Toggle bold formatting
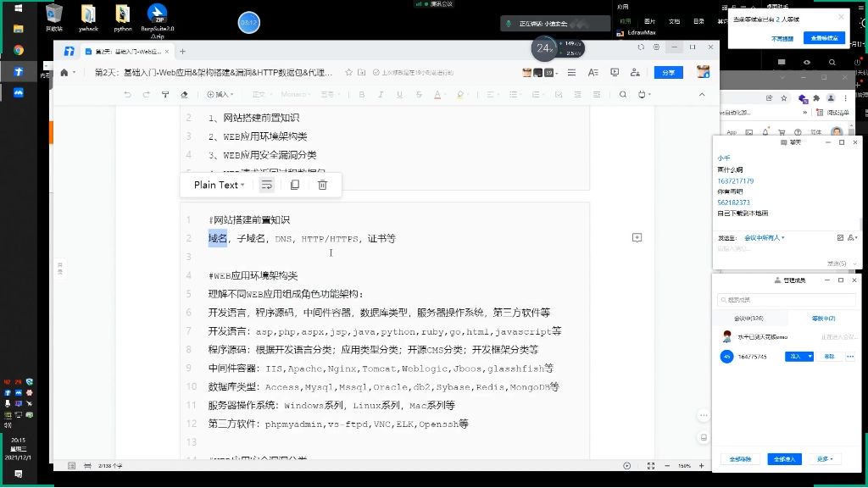Screen dimensions: 868x488 click(362, 95)
